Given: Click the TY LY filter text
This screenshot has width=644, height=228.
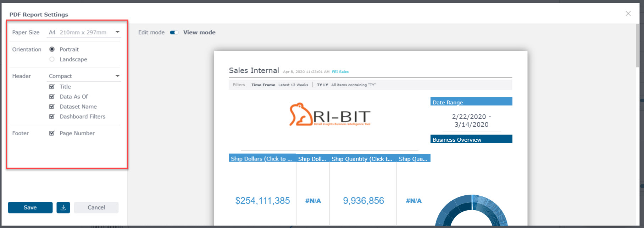Looking at the screenshot, I should pos(322,85).
